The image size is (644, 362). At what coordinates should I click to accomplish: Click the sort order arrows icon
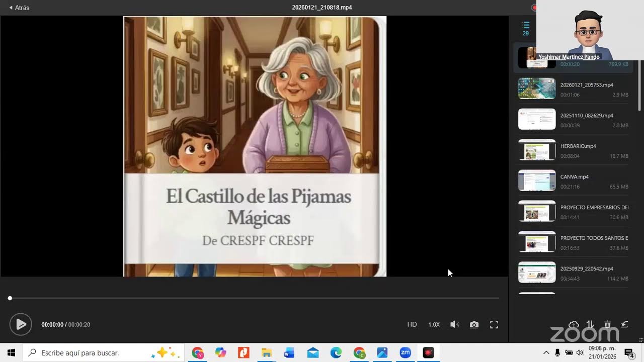click(590, 324)
